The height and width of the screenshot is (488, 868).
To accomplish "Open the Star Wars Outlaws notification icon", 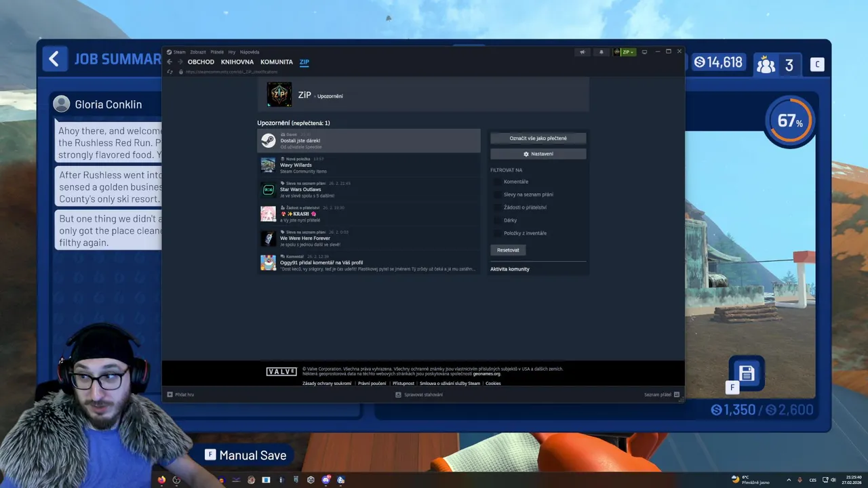I will [x=269, y=189].
